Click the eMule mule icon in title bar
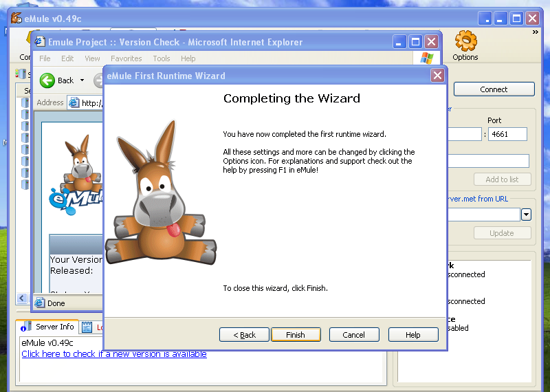The height and width of the screenshot is (392, 550). click(x=16, y=18)
